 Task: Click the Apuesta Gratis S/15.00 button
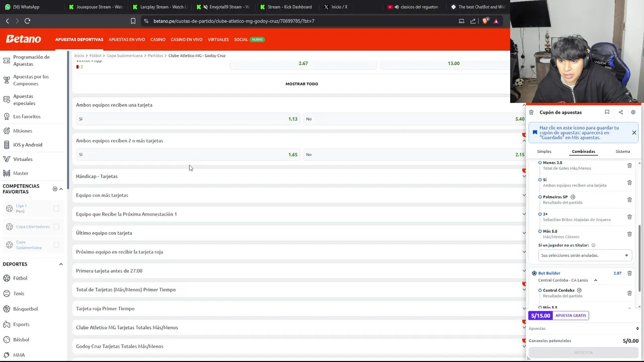pyautogui.click(x=558, y=315)
